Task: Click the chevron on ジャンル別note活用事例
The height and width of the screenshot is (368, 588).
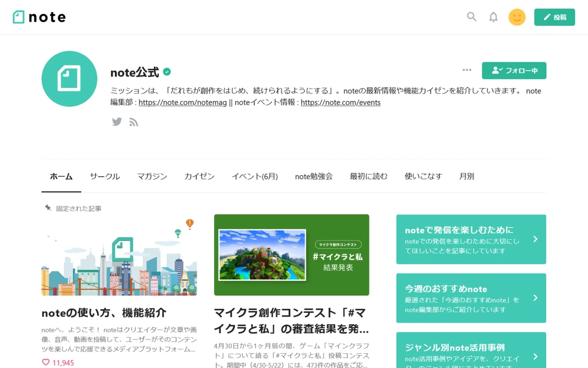Action: 535,356
